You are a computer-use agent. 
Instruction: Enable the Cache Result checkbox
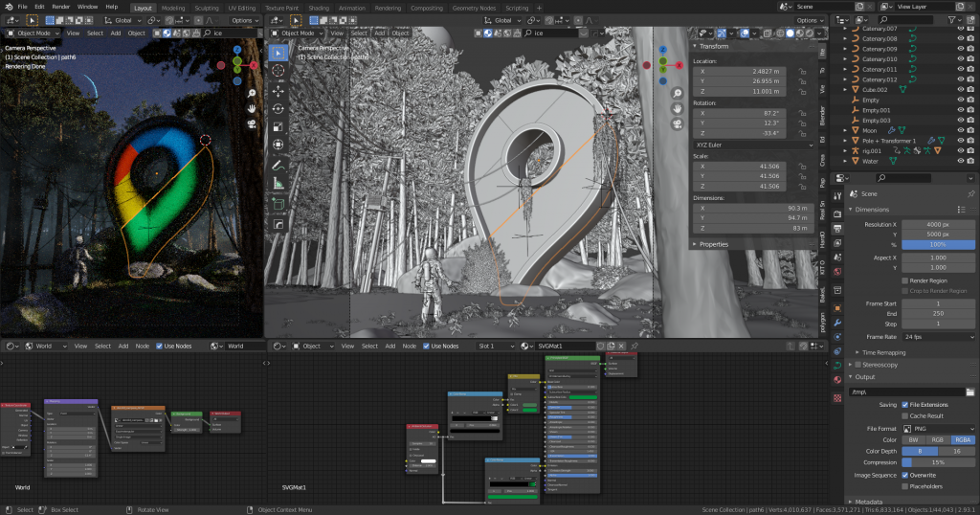tap(904, 415)
